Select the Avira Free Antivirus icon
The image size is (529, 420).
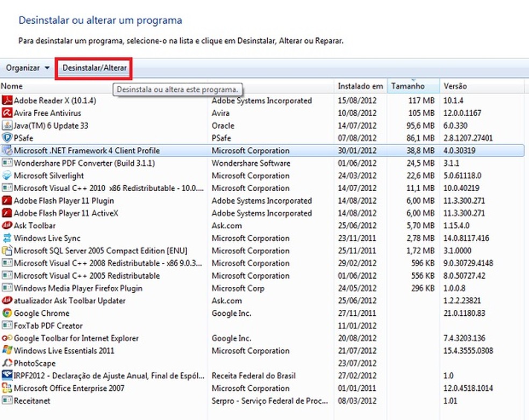[x=7, y=113]
